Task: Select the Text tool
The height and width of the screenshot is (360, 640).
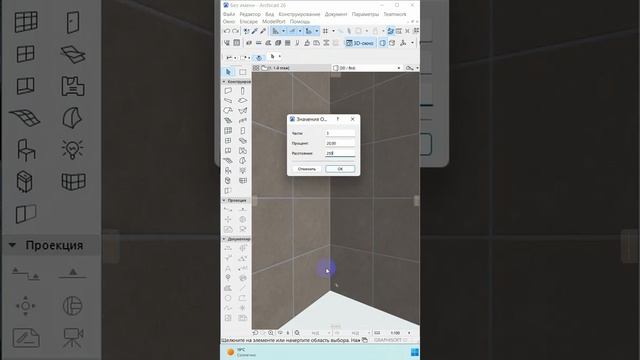Action: (x=228, y=268)
